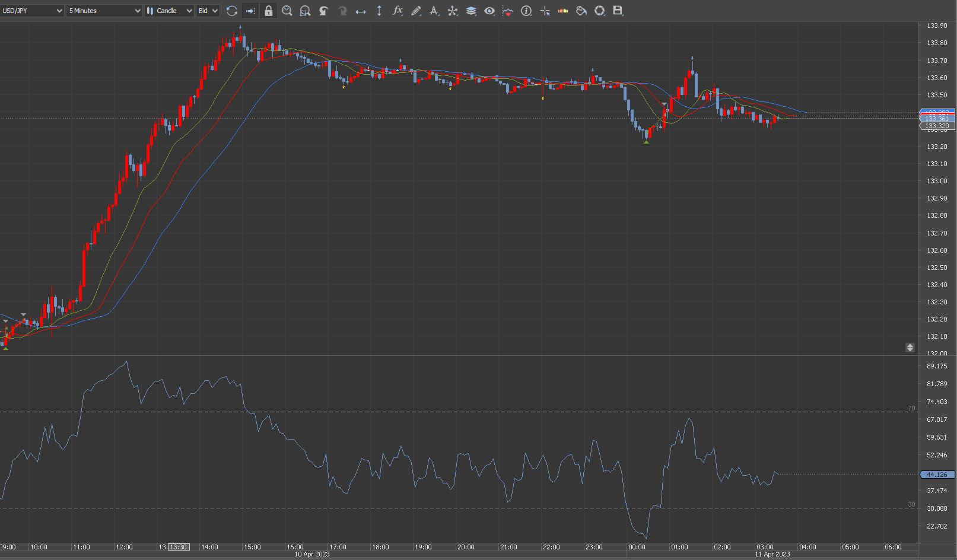
Task: Click the undo arrow button
Action: point(324,11)
